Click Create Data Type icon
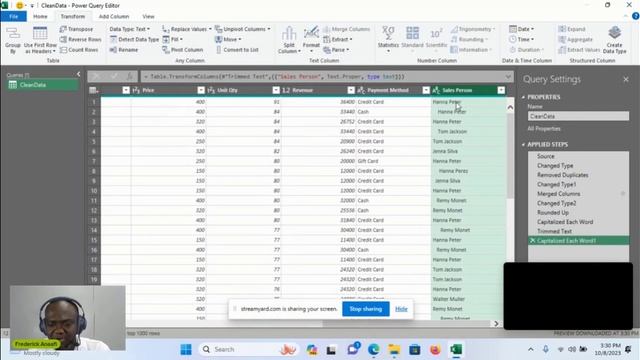 coord(614,40)
